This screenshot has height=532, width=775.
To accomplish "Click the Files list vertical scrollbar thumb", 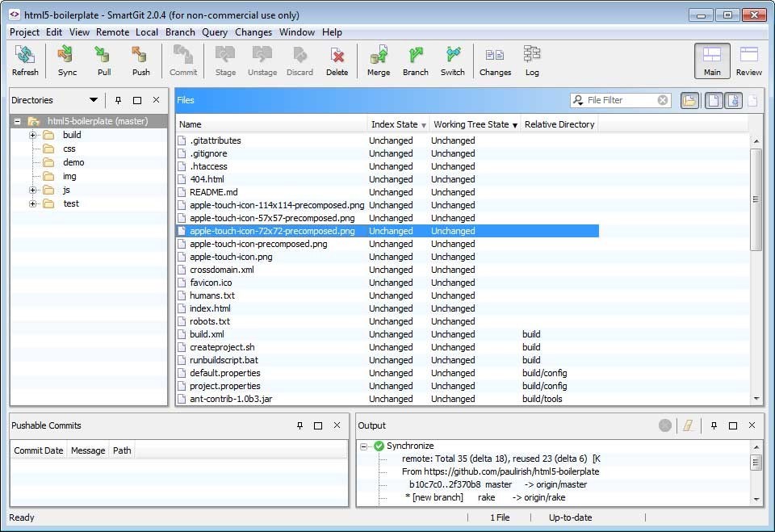I will [756, 199].
